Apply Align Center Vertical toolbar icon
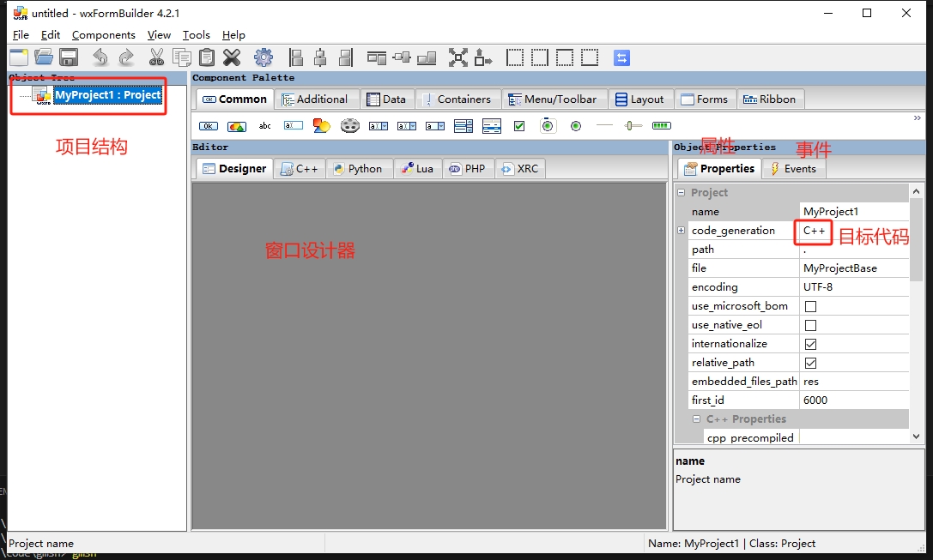Viewport: 933px width, 560px height. (x=402, y=57)
